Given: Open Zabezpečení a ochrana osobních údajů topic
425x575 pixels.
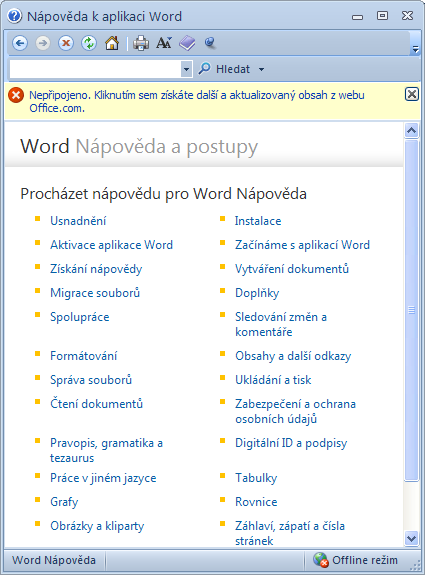Looking at the screenshot, I should [x=296, y=411].
